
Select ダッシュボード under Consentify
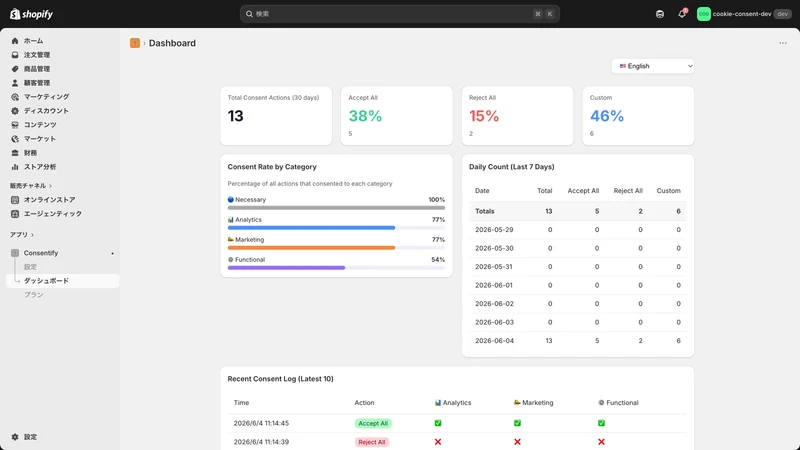63,281
